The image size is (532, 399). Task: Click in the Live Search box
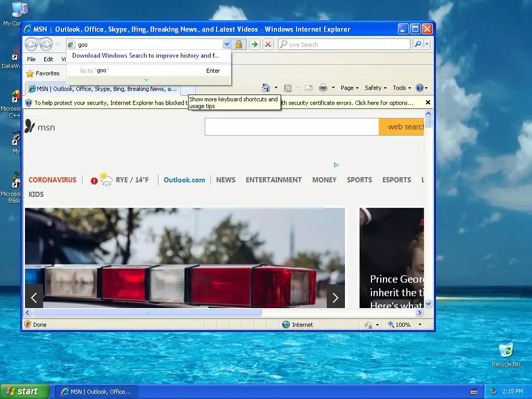[x=344, y=45]
